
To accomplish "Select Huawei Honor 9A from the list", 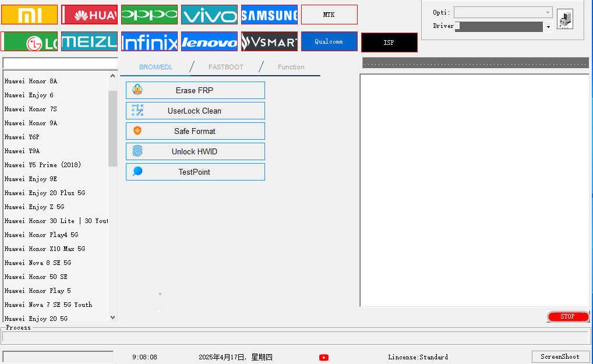I will coord(31,123).
